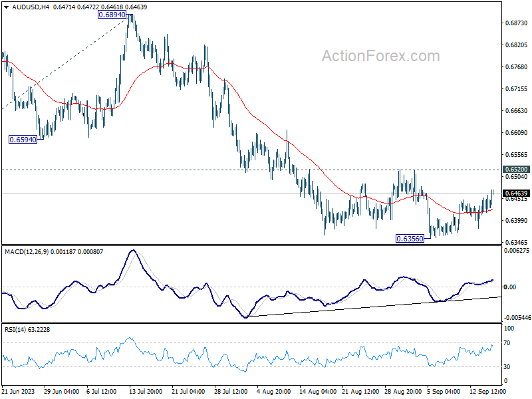Click the RSI 30 level label

click(507, 367)
